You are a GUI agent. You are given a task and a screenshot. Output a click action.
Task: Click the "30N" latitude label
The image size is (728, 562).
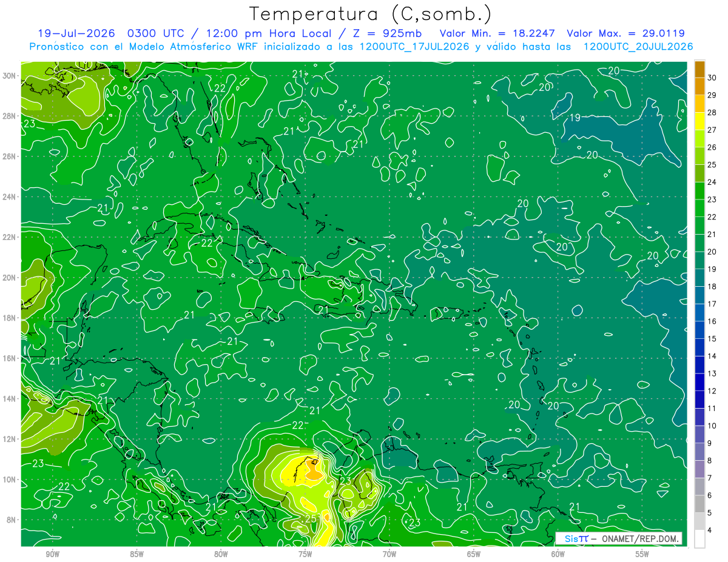pyautogui.click(x=10, y=76)
